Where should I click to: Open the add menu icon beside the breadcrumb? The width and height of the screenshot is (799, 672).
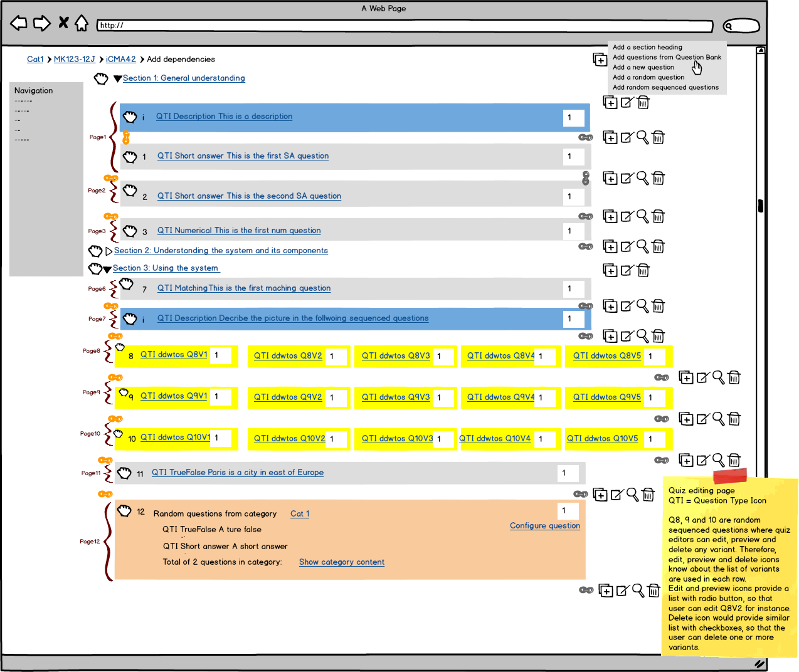pyautogui.click(x=600, y=60)
